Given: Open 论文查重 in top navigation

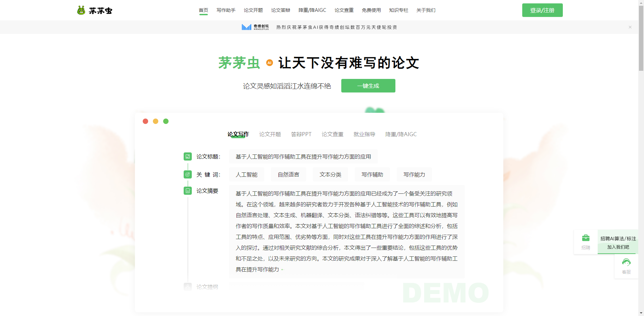Looking at the screenshot, I should click(344, 10).
